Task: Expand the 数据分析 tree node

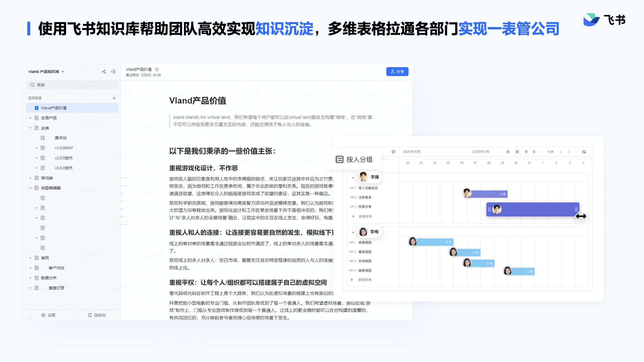Action: pyautogui.click(x=30, y=278)
